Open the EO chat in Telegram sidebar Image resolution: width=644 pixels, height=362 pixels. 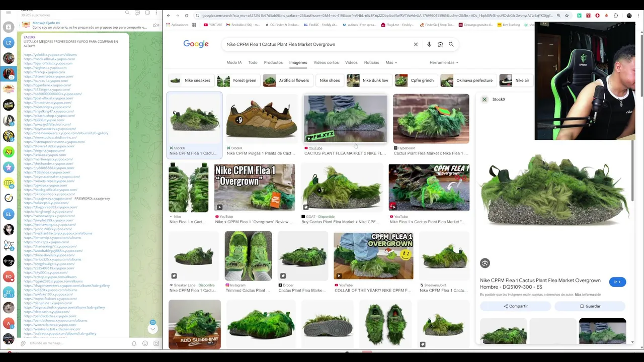[x=9, y=277]
